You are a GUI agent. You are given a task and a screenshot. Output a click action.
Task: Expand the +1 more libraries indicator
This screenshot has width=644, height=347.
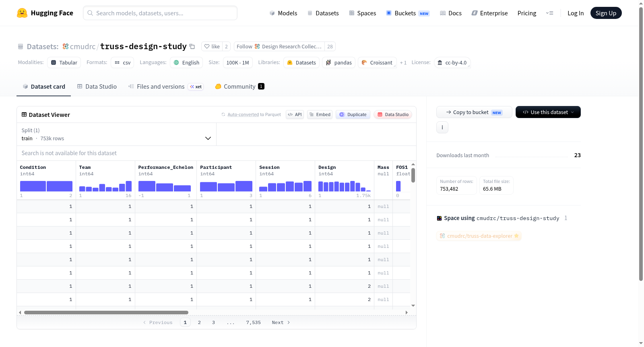[x=403, y=62]
